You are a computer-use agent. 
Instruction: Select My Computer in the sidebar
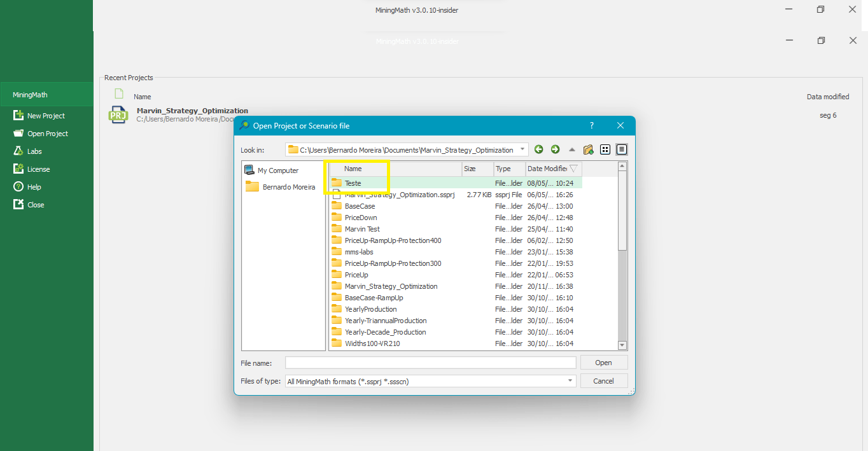[x=277, y=170]
